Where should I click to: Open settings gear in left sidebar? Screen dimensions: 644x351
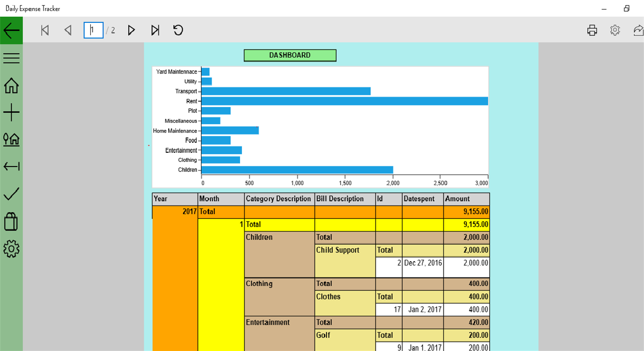pyautogui.click(x=11, y=248)
